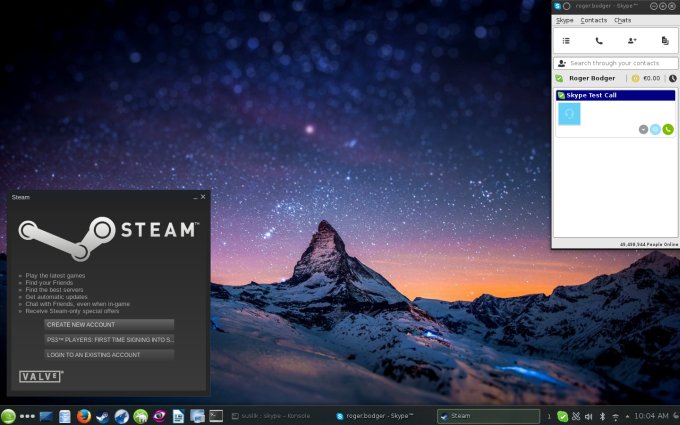Open the network wireless tray icon

coord(615,417)
